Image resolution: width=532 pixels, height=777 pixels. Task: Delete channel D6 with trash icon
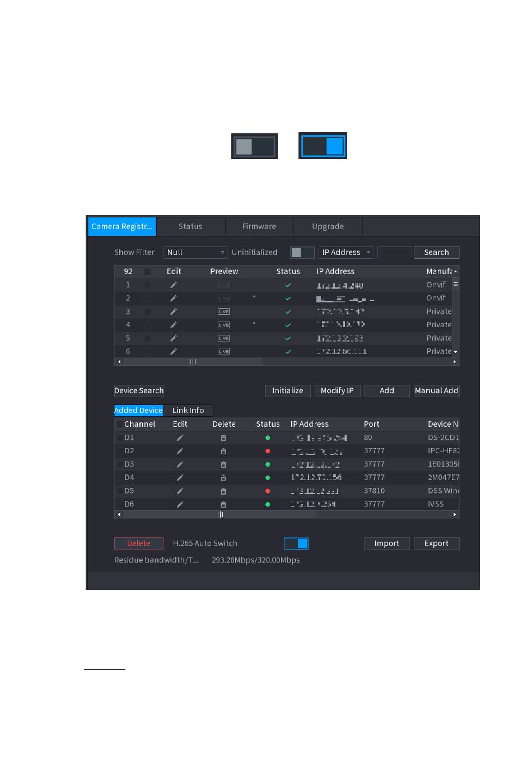pyautogui.click(x=223, y=504)
